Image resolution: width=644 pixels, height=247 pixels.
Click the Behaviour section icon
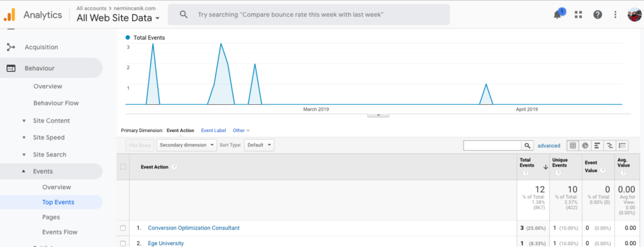coord(11,69)
